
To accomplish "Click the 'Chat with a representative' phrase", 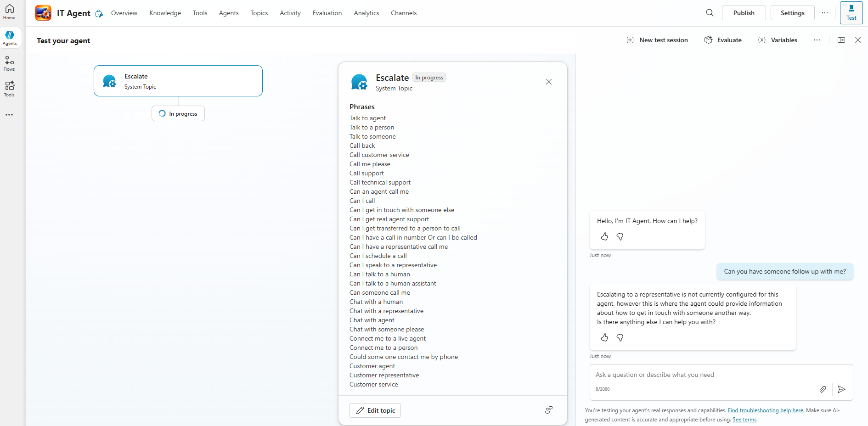I will pyautogui.click(x=387, y=311).
